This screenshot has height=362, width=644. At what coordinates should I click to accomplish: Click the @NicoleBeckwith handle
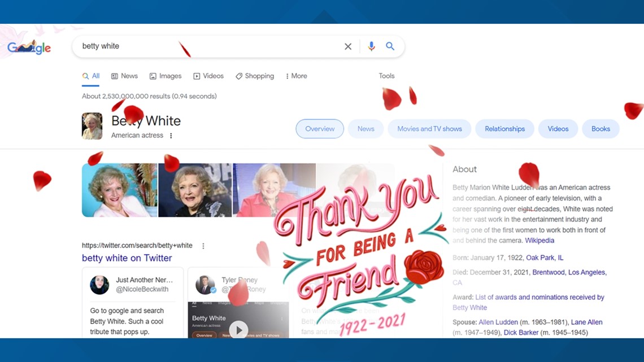pos(142,289)
